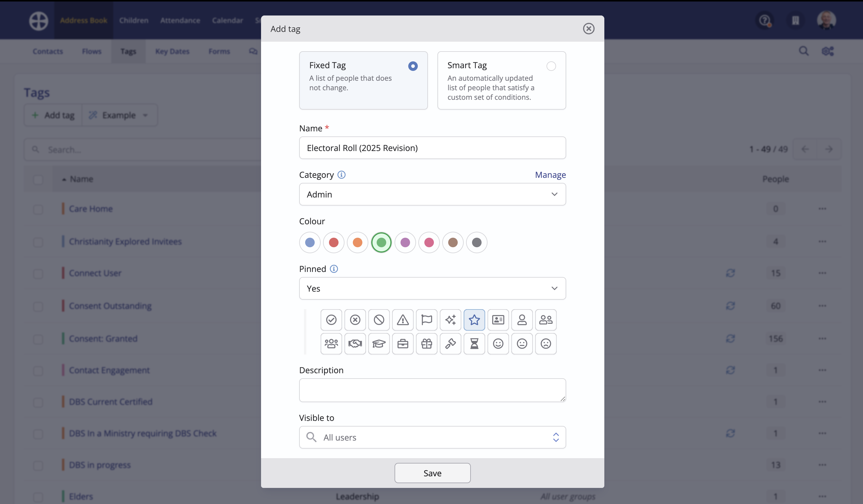Viewport: 863px width, 504px height.
Task: Select the neutral face tag icon
Action: pyautogui.click(x=522, y=343)
